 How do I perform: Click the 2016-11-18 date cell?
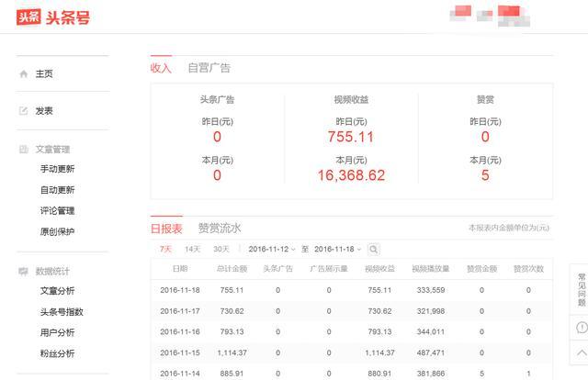tap(180, 290)
